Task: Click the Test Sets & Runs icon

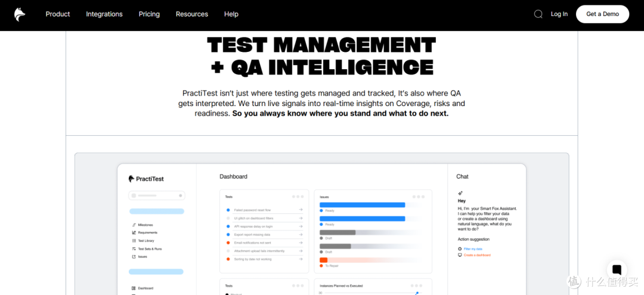Action: [134, 249]
